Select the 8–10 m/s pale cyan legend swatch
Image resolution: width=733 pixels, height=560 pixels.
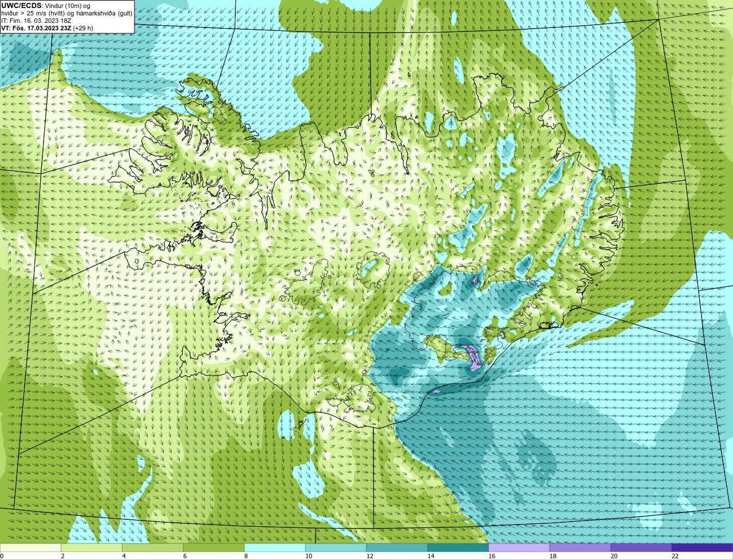[275, 547]
